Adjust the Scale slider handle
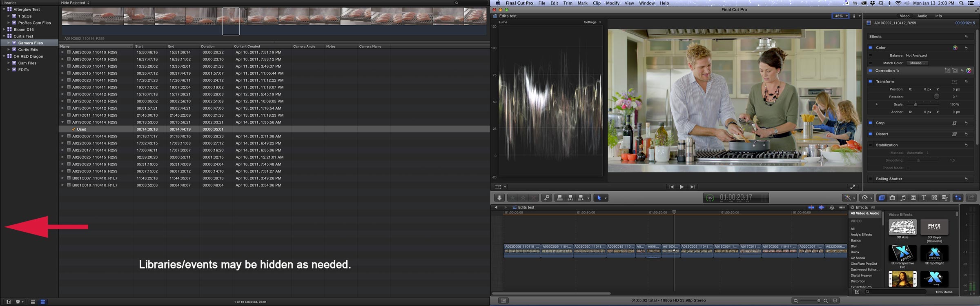The width and height of the screenshot is (980, 306). pos(915,104)
